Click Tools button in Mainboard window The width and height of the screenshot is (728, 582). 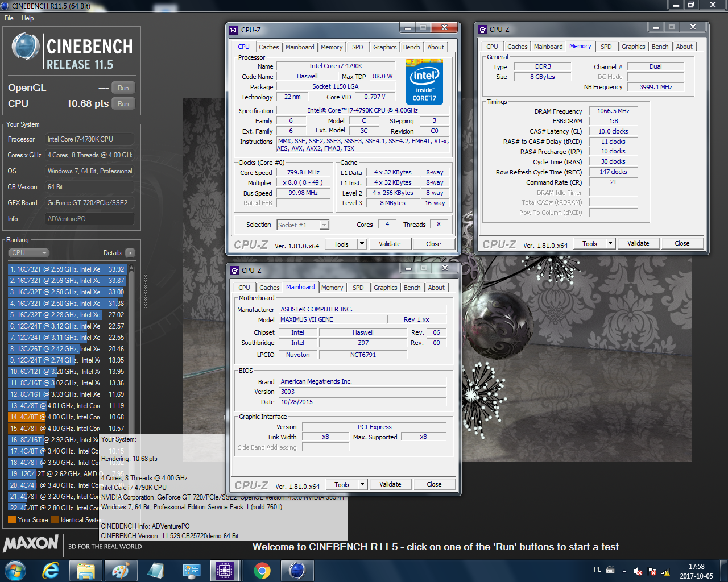pyautogui.click(x=342, y=484)
